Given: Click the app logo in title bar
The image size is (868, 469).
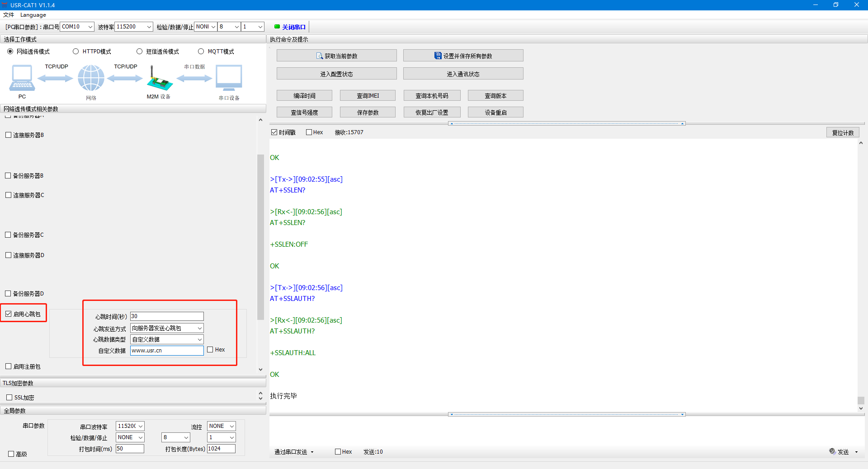Looking at the screenshot, I should [5, 5].
